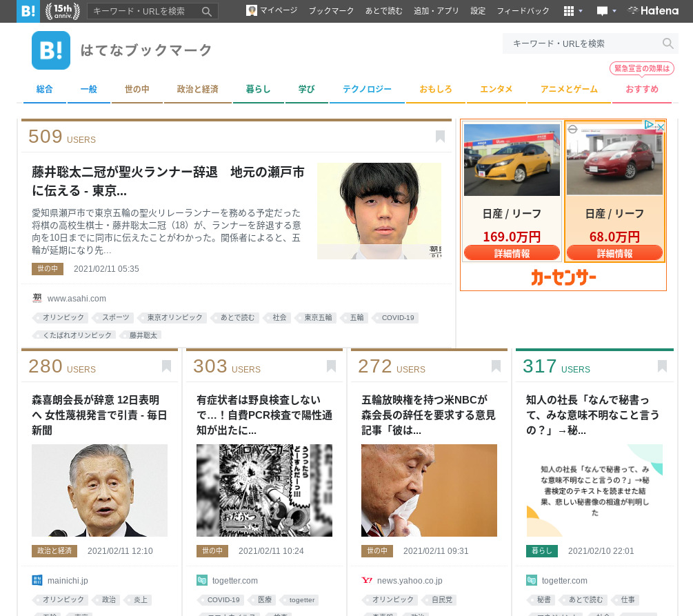Viewport: 693px width, 616px height.
Task: Click the 509 USERS count
Action: click(x=62, y=137)
